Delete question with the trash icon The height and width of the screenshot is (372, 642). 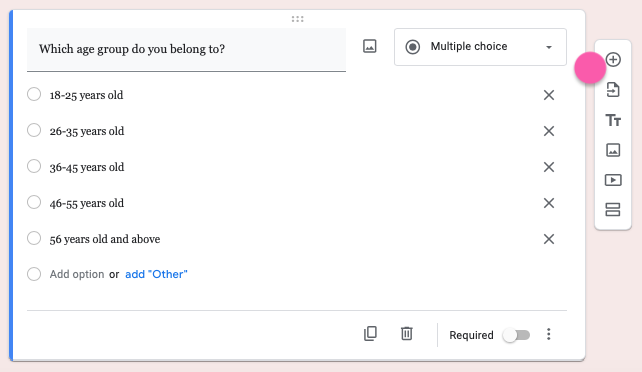click(x=407, y=334)
